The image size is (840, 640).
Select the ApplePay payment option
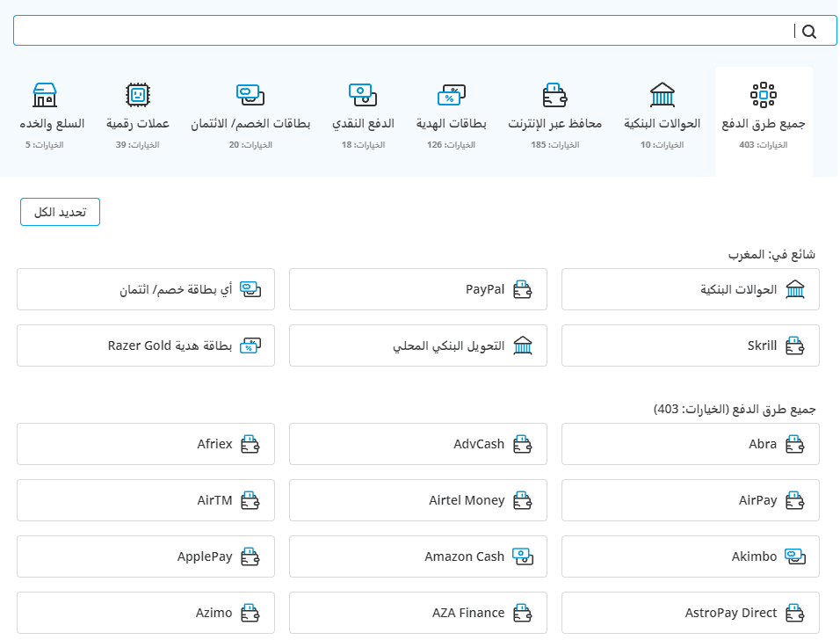[x=146, y=556]
